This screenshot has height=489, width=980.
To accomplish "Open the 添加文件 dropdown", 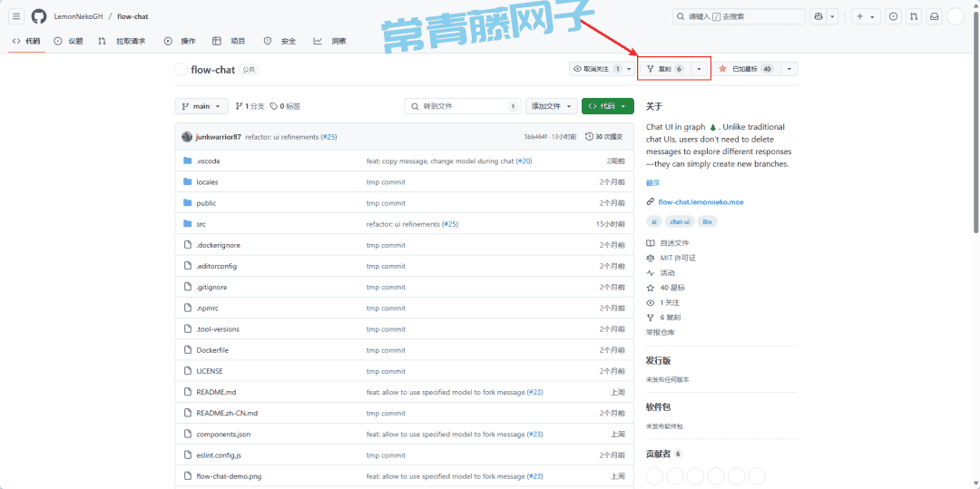I will (551, 106).
